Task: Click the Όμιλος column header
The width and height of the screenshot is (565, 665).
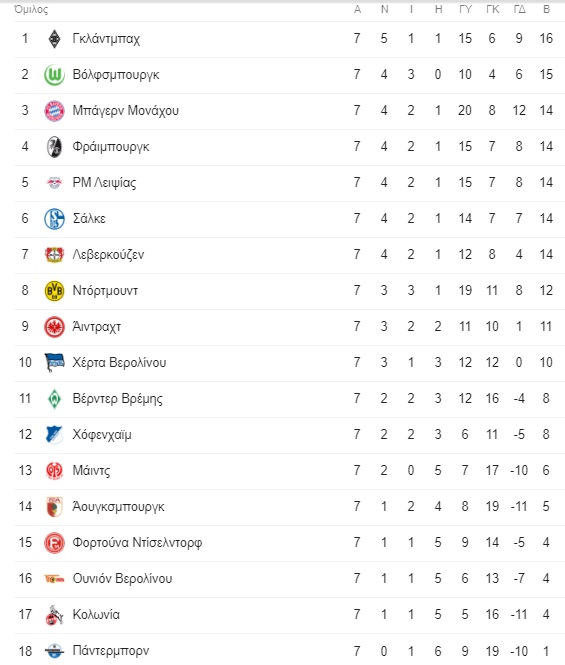Action: tap(31, 9)
